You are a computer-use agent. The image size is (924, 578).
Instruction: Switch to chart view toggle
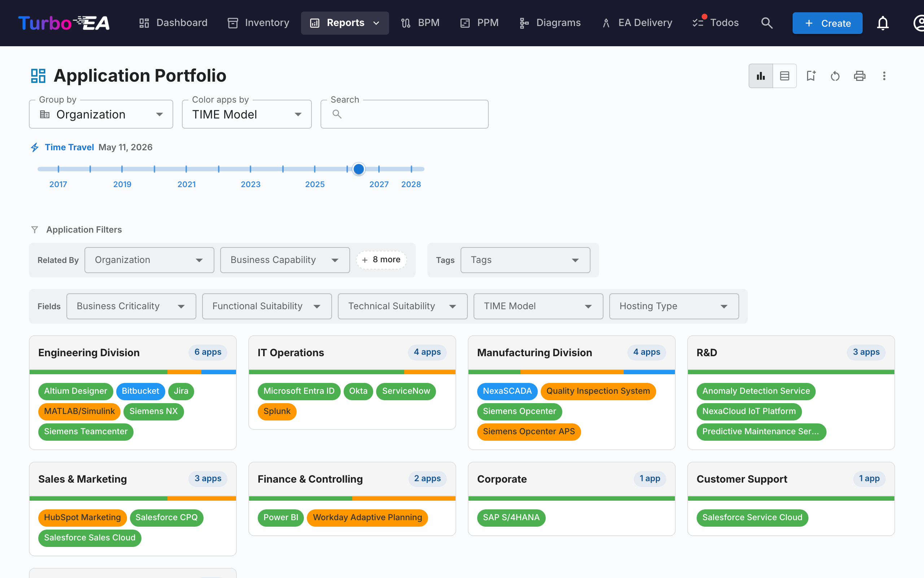(760, 76)
